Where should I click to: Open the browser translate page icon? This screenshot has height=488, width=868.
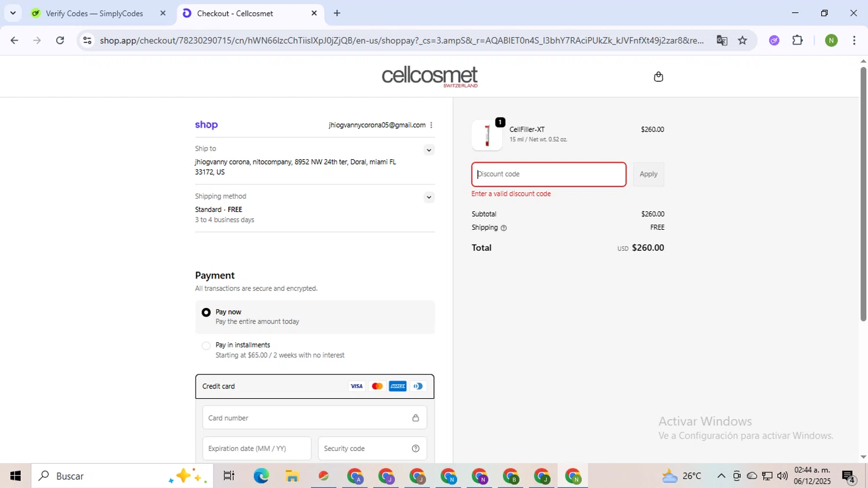pos(722,41)
